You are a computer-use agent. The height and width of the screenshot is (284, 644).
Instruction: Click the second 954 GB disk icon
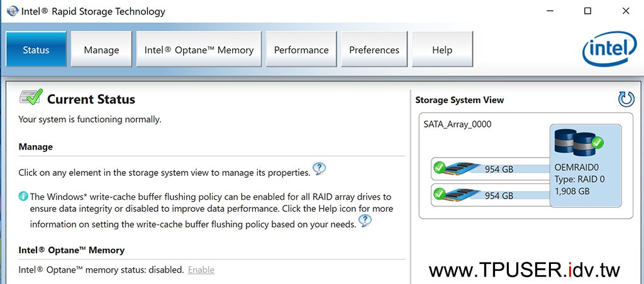[x=462, y=195]
